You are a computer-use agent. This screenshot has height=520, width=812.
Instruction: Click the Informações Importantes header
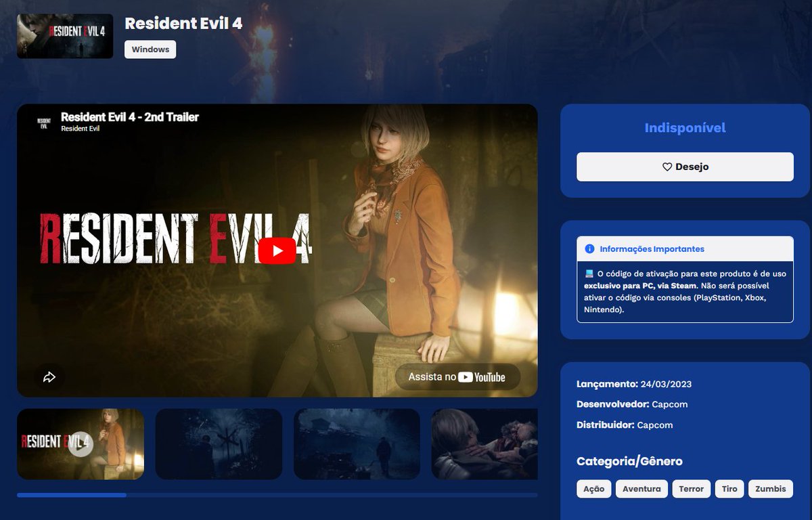tap(685, 249)
